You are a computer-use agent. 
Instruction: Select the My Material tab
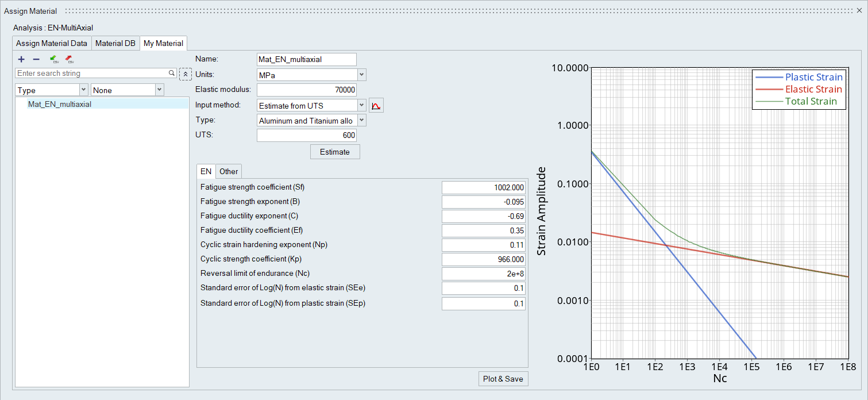tap(164, 43)
